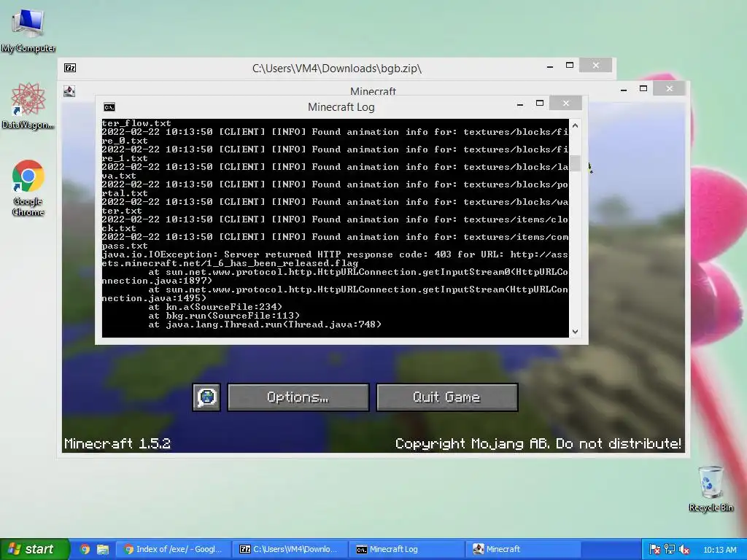Click the security alert tray icon
This screenshot has height=560, width=747.
click(655, 550)
